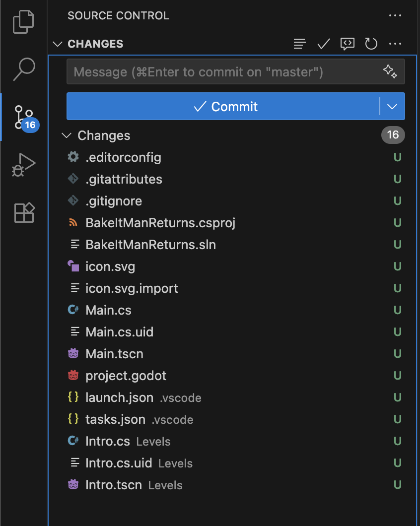Click the Main.tscn Godot scene icon
Viewport: 420px width, 526px height.
coord(73,353)
